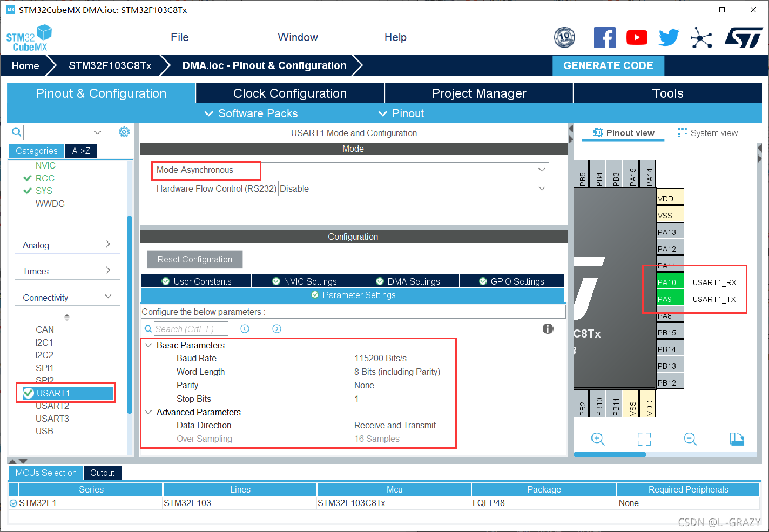Open the Facebook link icon
Viewport: 769px width, 532px height.
click(x=604, y=37)
